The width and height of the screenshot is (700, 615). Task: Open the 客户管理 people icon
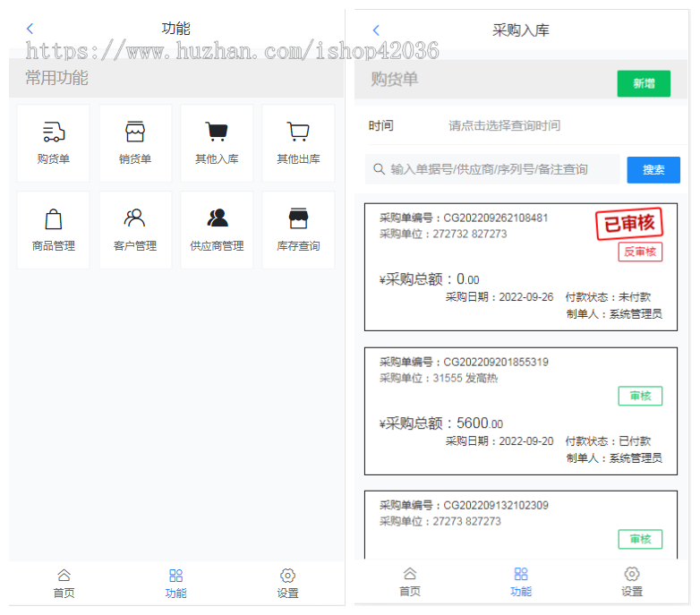coord(135,218)
